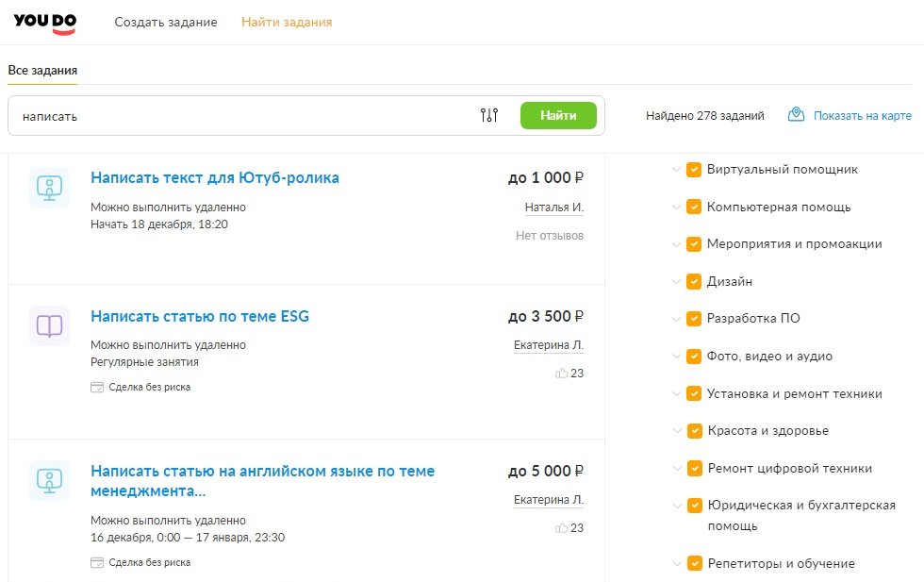Click the до 3 500 ₽ price
Image resolution: width=924 pixels, height=582 pixels.
(x=546, y=316)
